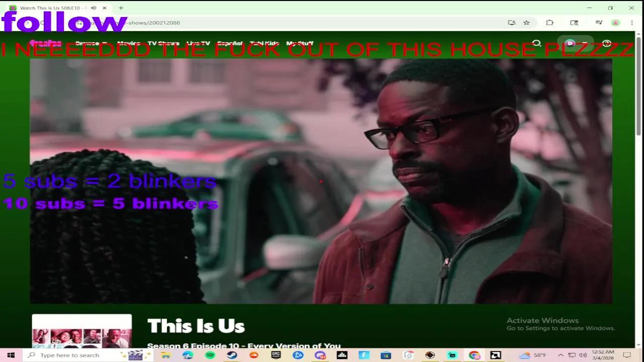Click the Season 6 Episode 10 subtitle text
The width and height of the screenshot is (644, 362).
244,345
